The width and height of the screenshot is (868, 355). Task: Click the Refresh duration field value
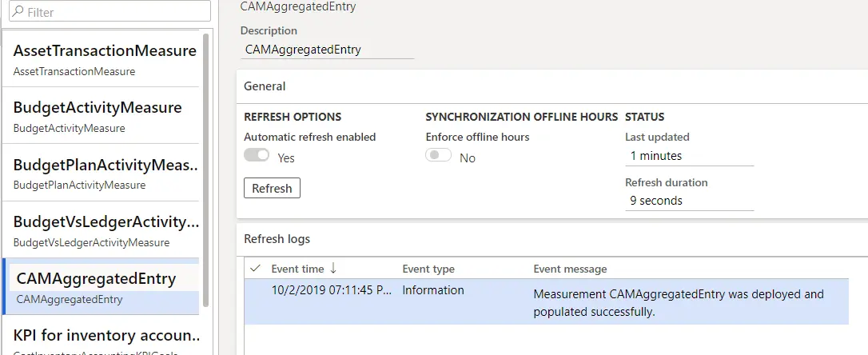pos(689,201)
